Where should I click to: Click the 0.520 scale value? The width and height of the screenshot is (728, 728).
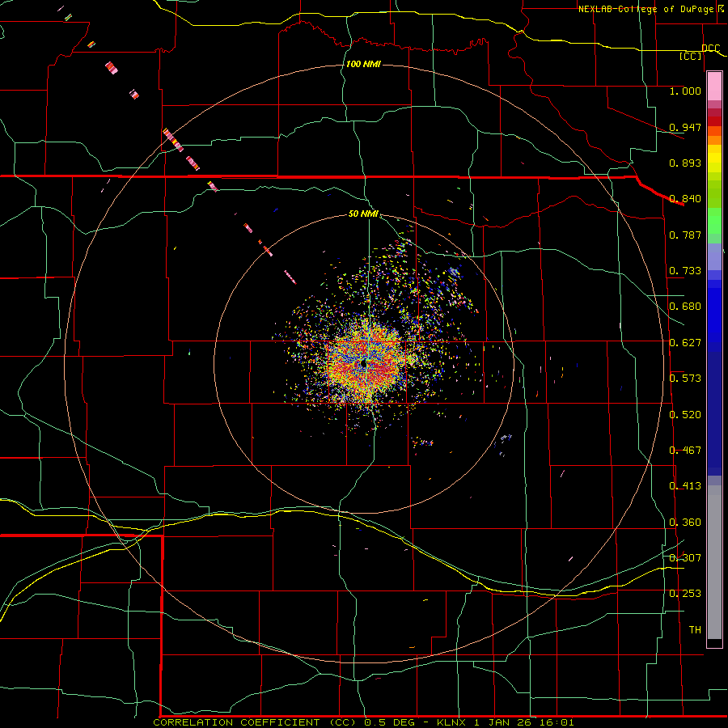(x=685, y=415)
